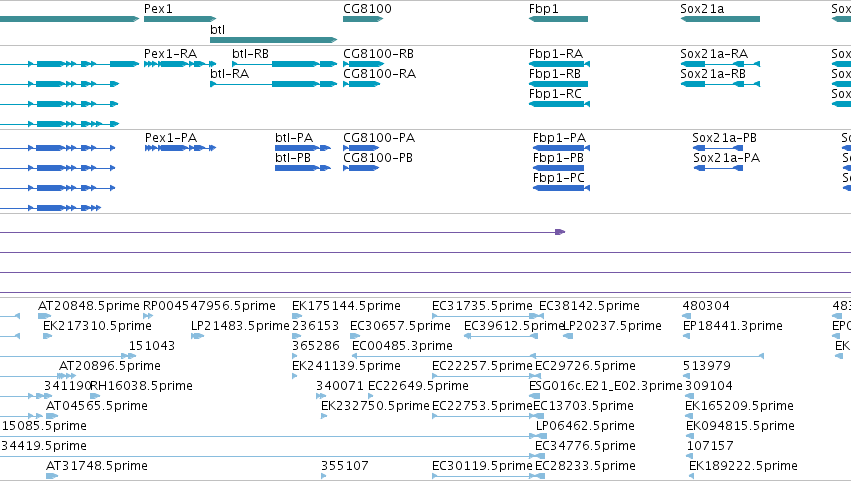851x481 pixels.
Task: Select the btl-RB transcript
Action: 284,64
